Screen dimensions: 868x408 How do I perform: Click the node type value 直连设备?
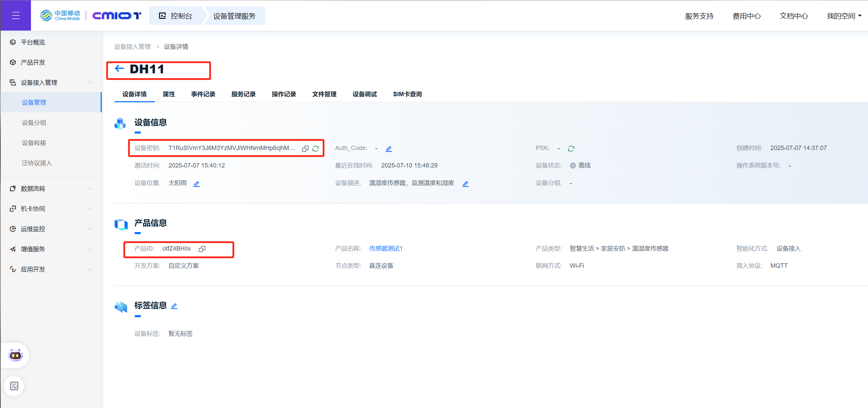(381, 266)
